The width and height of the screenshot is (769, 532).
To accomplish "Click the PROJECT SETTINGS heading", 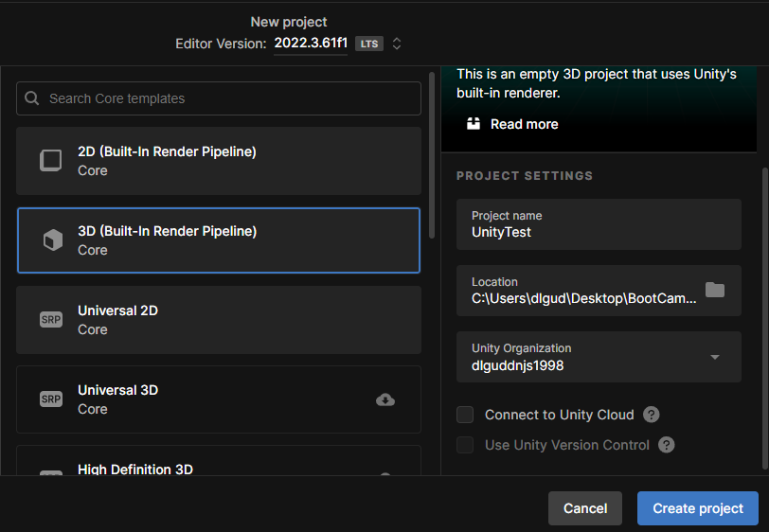I will (525, 176).
